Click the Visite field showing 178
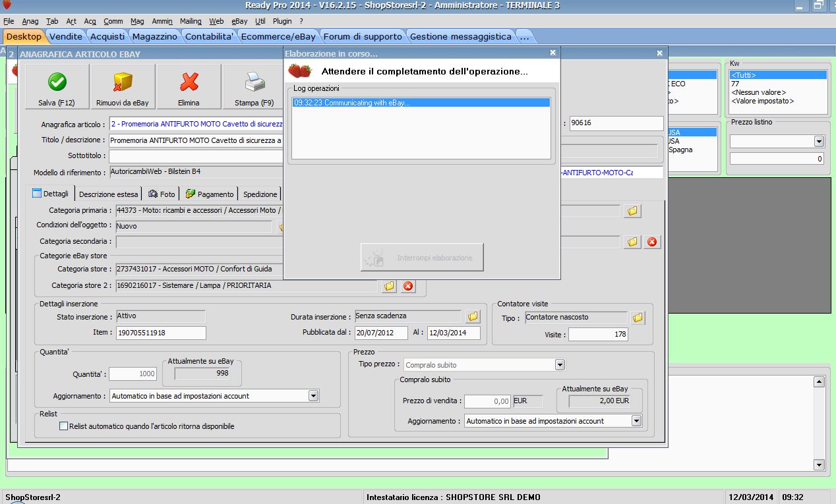Viewport: 836px width, 504px height. pyautogui.click(x=598, y=335)
